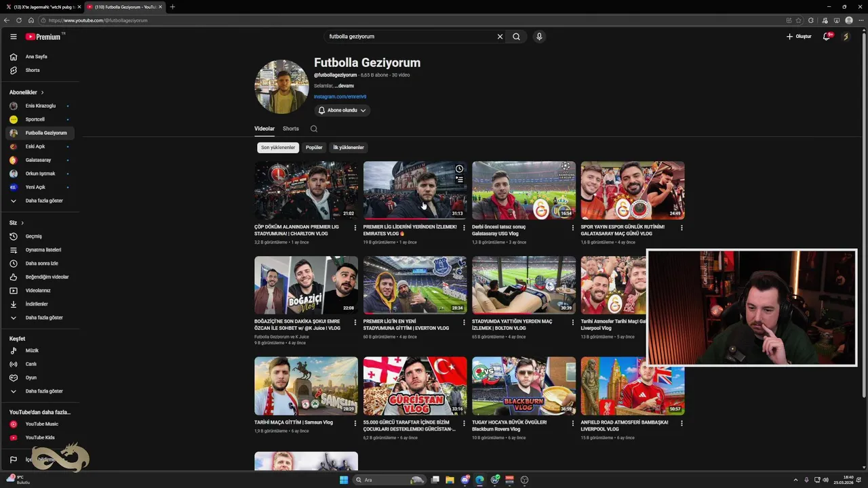Expand Siz section chevron
This screenshot has height=488, width=868.
coord(22,223)
